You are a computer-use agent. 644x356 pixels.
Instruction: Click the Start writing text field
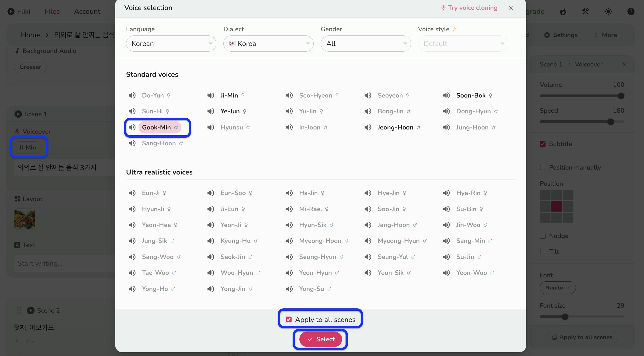click(65, 263)
